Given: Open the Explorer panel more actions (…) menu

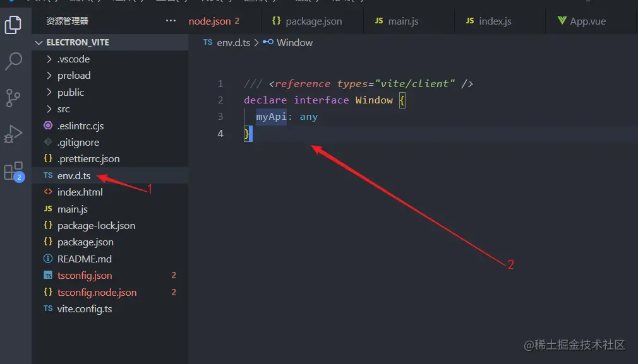Looking at the screenshot, I should (171, 21).
